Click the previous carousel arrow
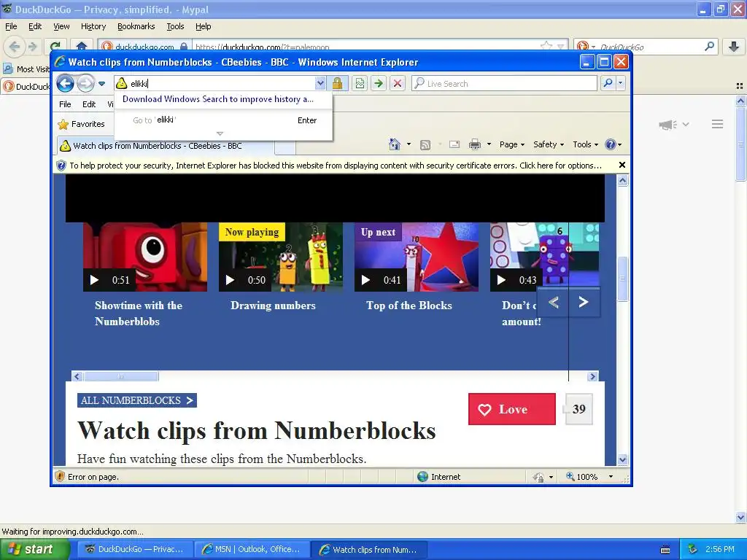The height and width of the screenshot is (560, 747). pos(553,303)
